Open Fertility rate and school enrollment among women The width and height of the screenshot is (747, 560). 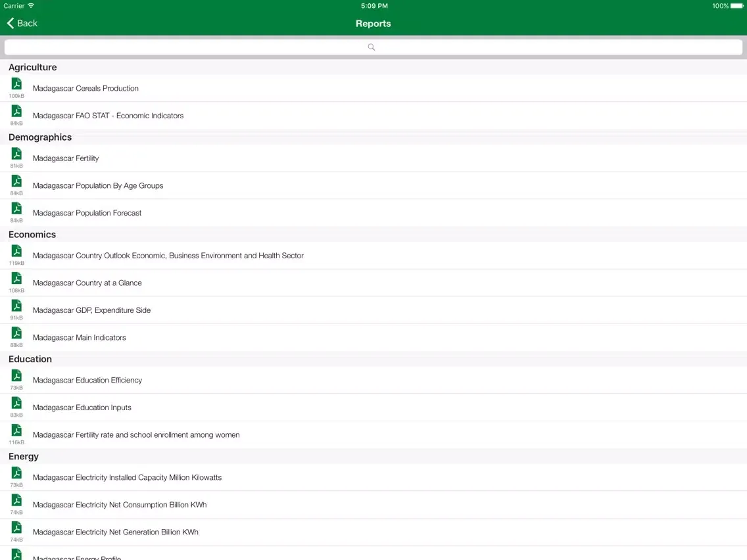pyautogui.click(x=373, y=434)
